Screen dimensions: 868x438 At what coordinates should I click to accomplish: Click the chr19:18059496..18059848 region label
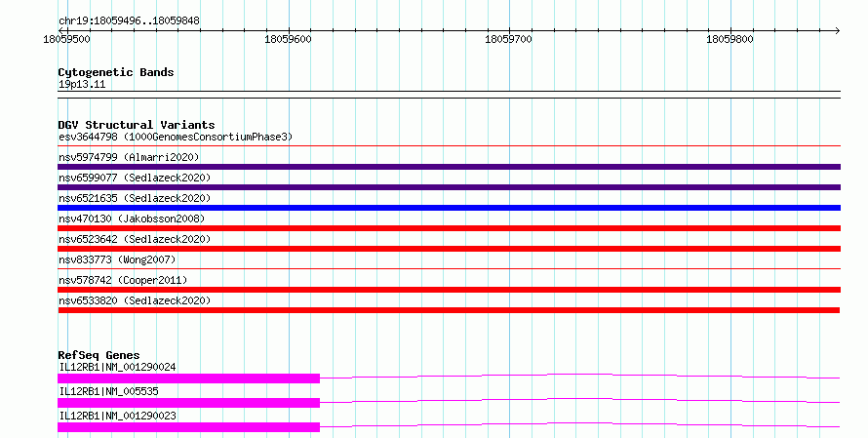point(129,21)
